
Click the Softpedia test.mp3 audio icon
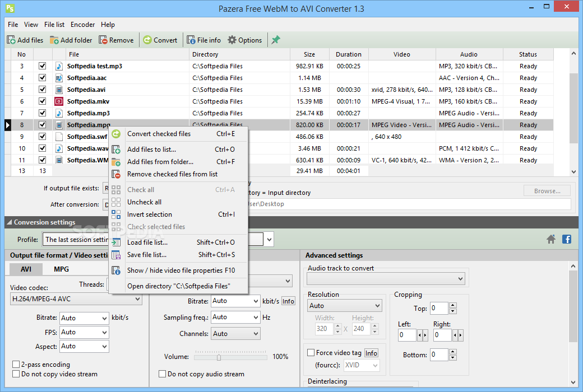[x=59, y=66]
